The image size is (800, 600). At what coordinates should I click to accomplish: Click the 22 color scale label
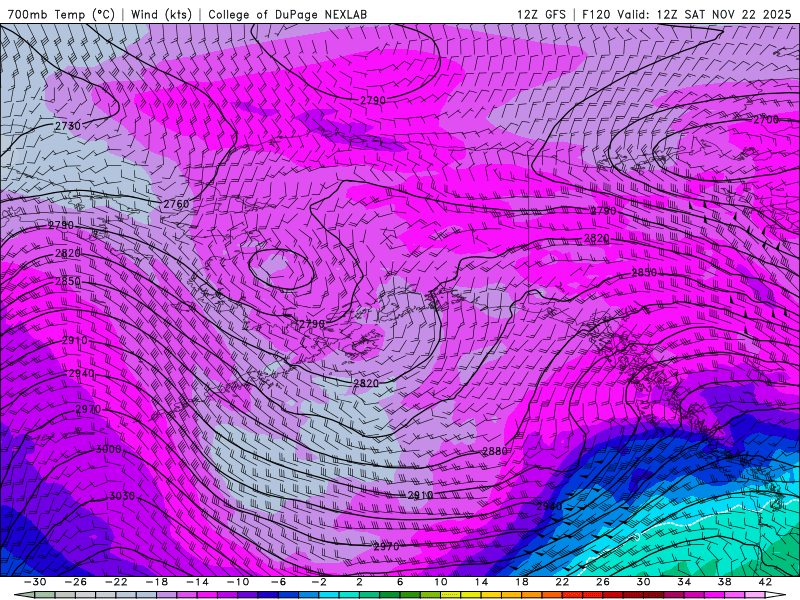(562, 582)
